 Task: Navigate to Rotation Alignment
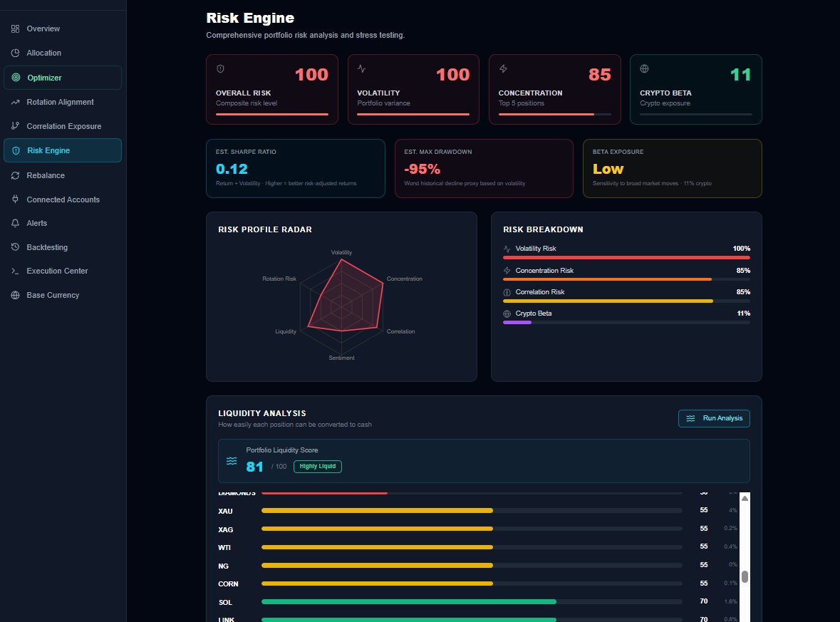coord(63,102)
